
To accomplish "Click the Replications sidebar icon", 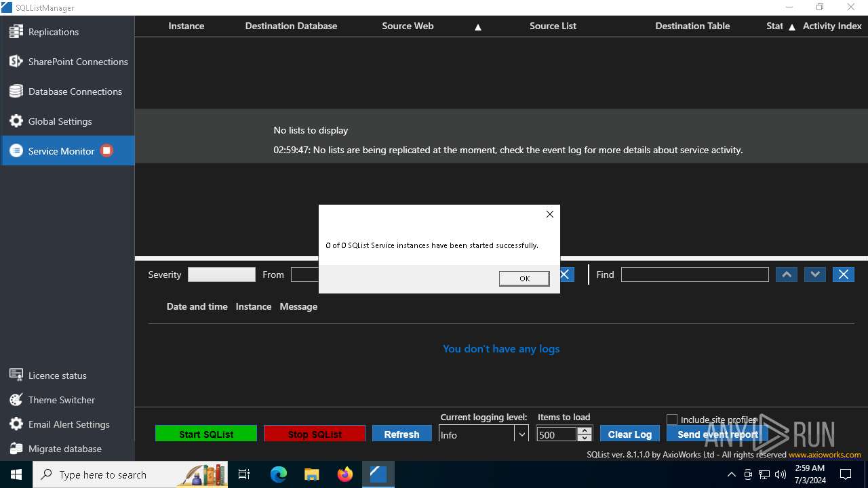I will coord(16,31).
